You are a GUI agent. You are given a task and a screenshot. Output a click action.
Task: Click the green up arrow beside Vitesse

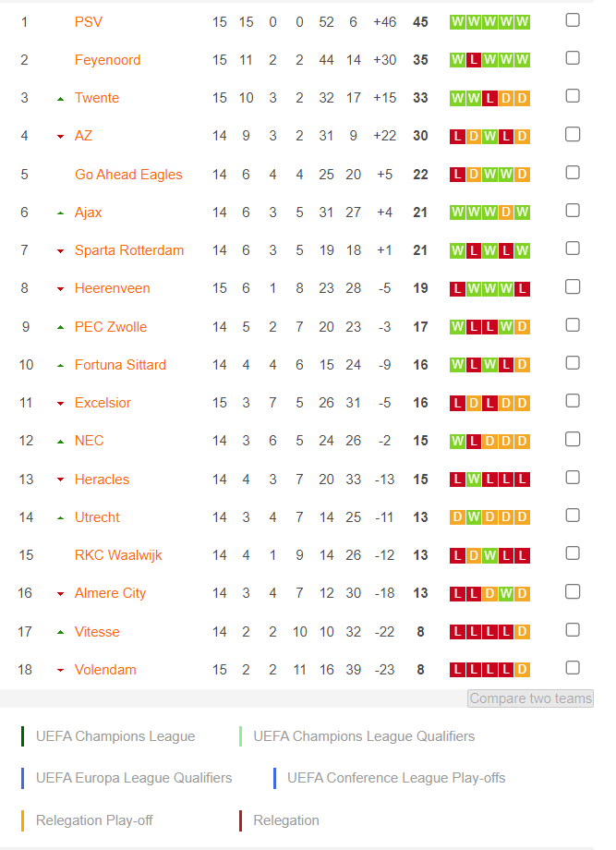61,632
